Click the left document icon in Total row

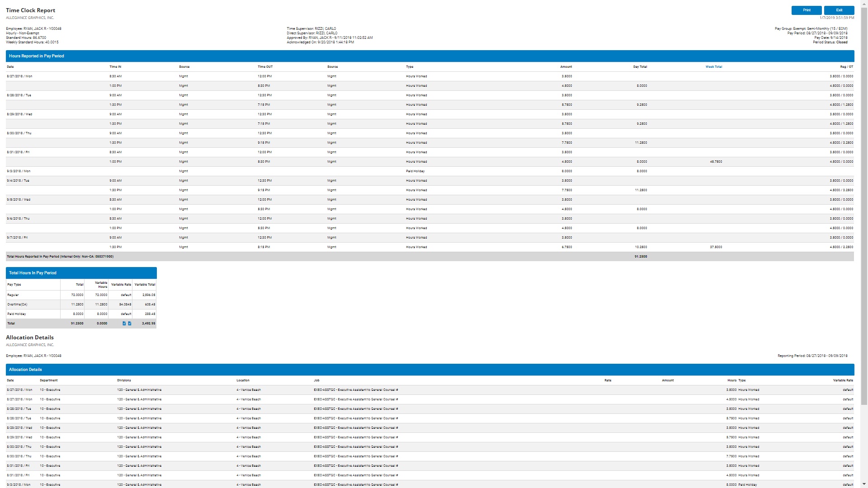click(x=124, y=324)
